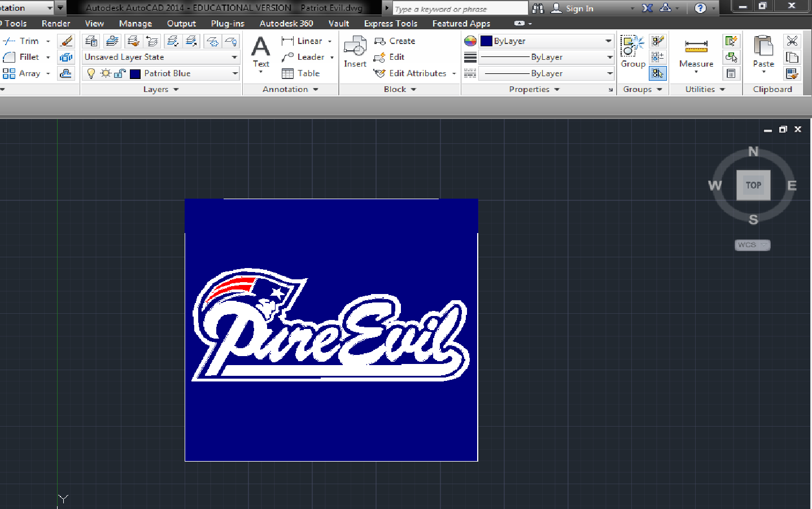The width and height of the screenshot is (812, 509).
Task: Click the Layer Off lightbulb icon in top row
Action: [231, 41]
